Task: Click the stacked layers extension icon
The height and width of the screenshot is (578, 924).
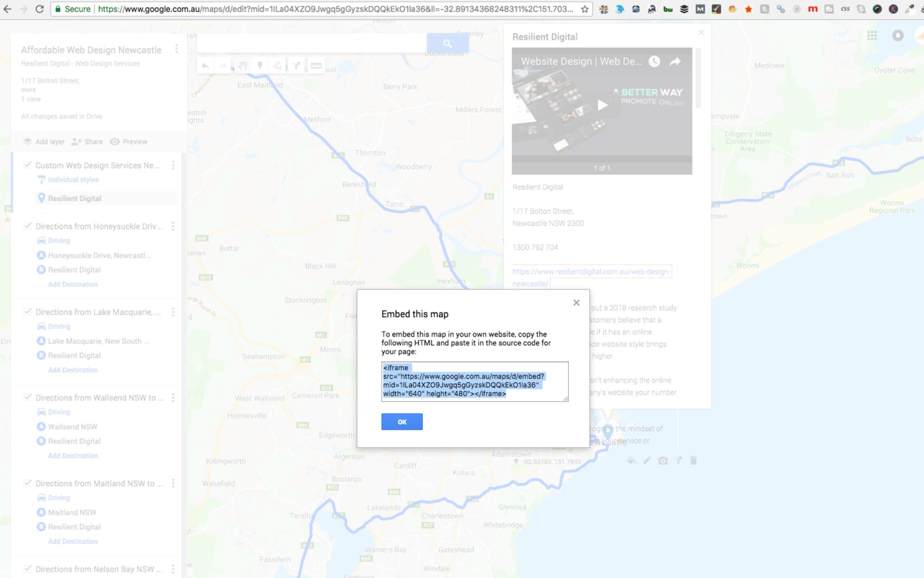Action: coord(684,9)
